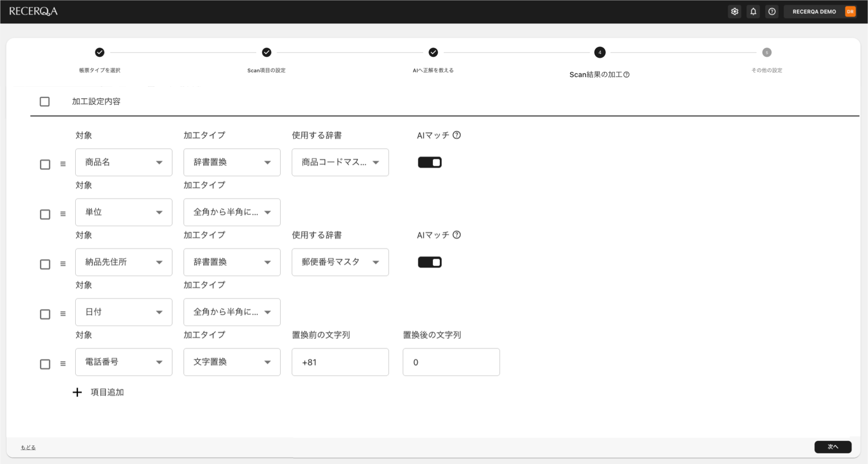
Task: Go to その他の設定 step label
Action: pos(767,71)
